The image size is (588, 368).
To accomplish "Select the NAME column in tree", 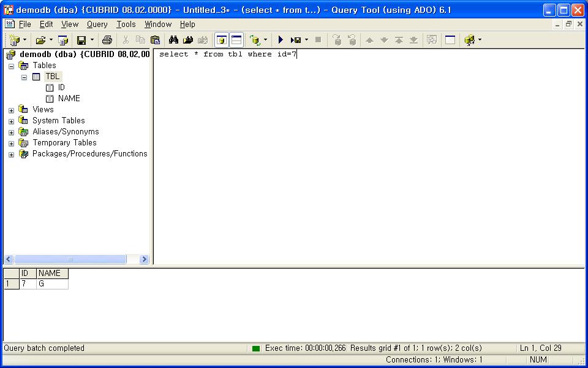I will [x=69, y=98].
